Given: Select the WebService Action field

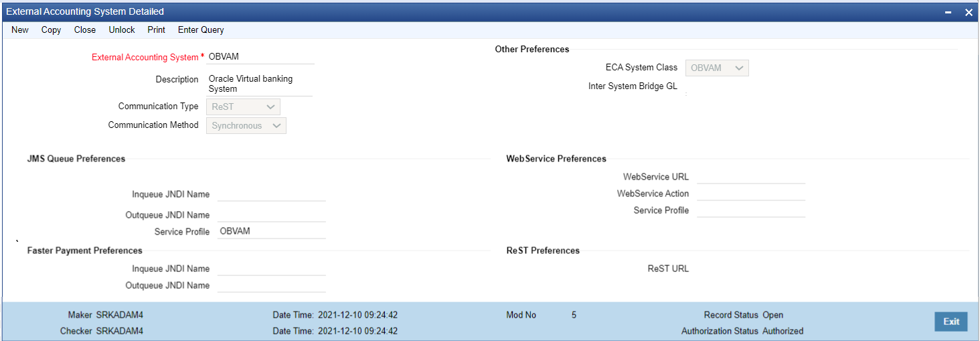Looking at the screenshot, I should pyautogui.click(x=751, y=194).
